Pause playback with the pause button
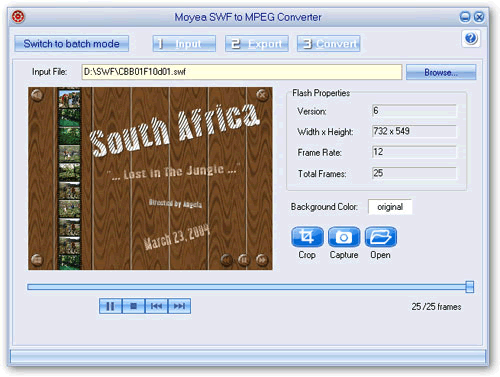This screenshot has width=500, height=377. (110, 306)
